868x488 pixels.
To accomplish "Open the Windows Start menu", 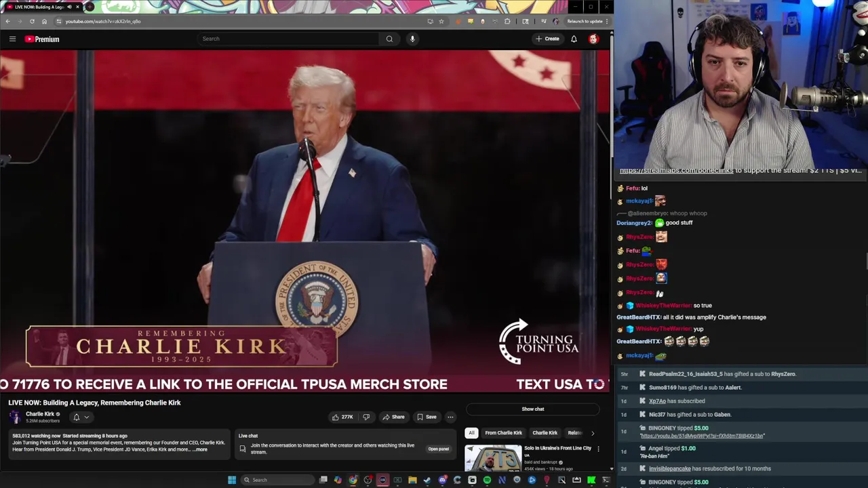I will coord(232,480).
